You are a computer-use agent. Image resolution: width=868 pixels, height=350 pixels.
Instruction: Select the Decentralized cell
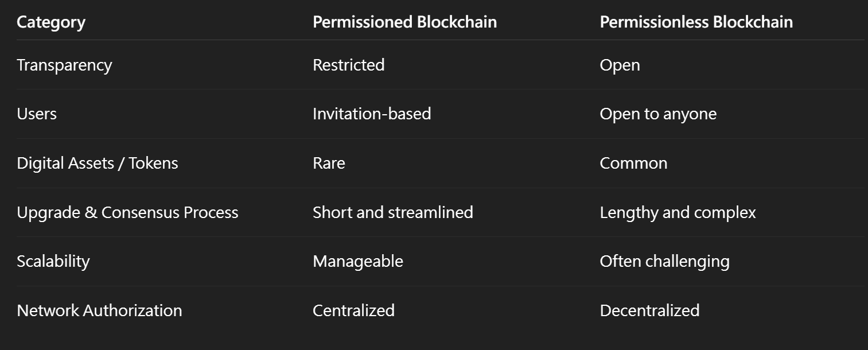pyautogui.click(x=649, y=311)
